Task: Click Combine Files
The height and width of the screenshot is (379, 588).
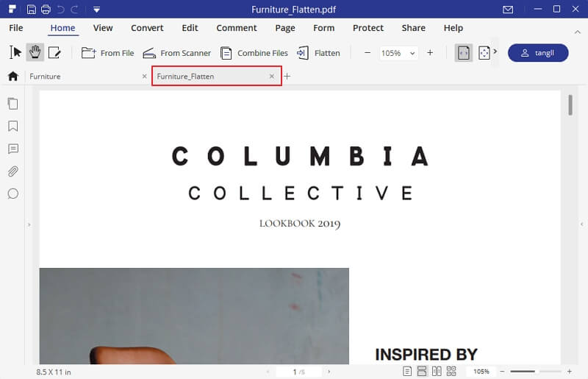Action: point(254,53)
